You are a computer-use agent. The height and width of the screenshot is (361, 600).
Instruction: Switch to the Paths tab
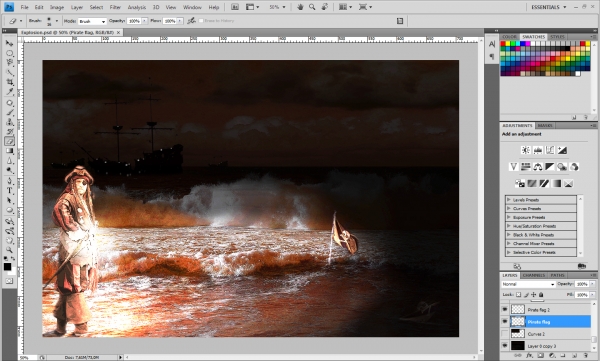[x=558, y=275]
